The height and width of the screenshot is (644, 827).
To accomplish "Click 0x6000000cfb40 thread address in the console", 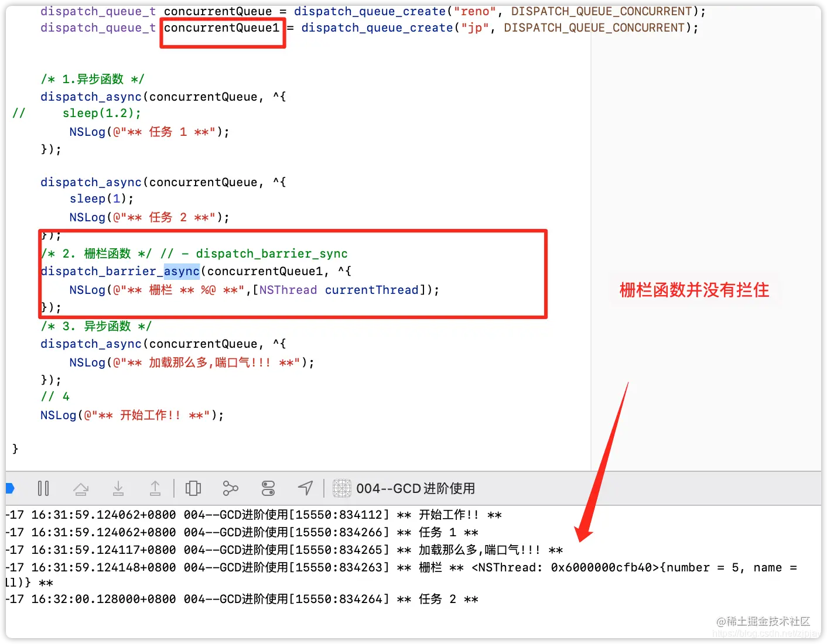I will [601, 567].
